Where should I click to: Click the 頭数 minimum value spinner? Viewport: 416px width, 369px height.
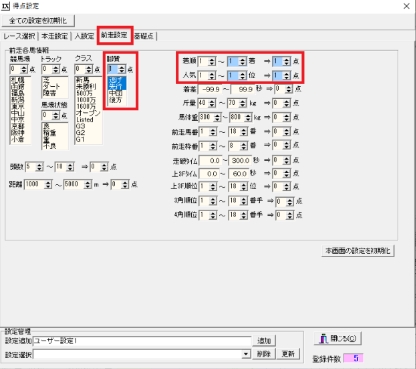[34, 167]
